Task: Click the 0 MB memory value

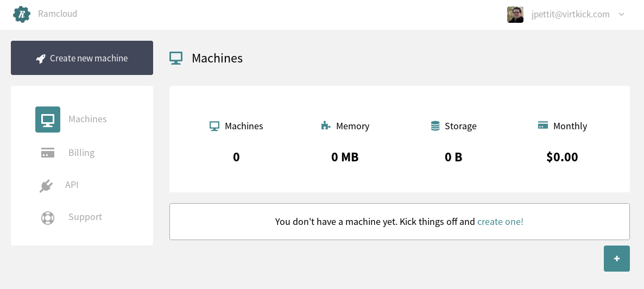Action: (x=345, y=157)
